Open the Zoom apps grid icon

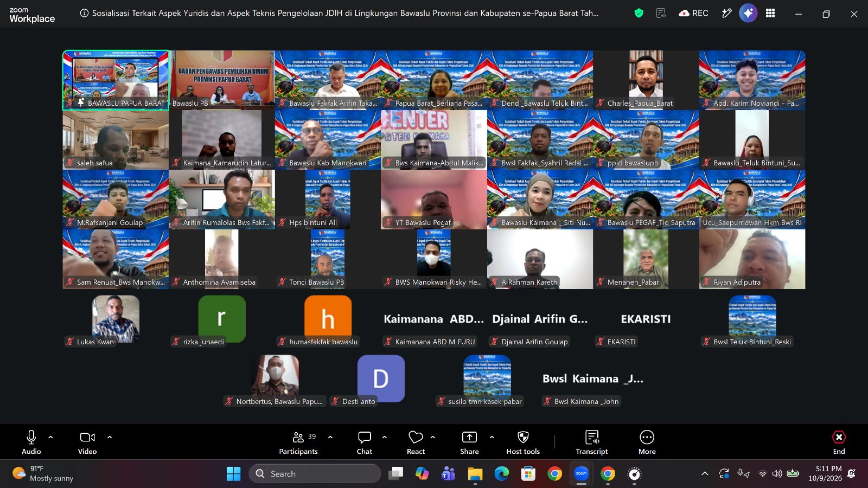pyautogui.click(x=770, y=13)
